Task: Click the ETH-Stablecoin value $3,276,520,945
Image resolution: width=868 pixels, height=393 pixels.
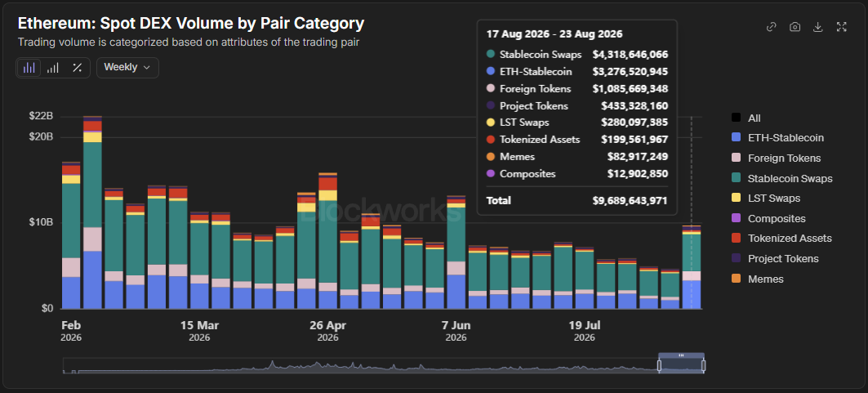Action: tap(630, 71)
